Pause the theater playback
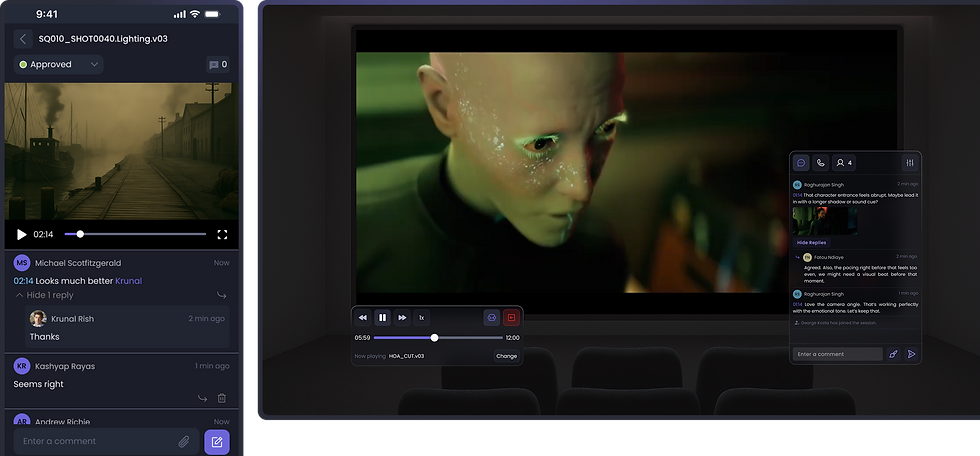Image resolution: width=980 pixels, height=456 pixels. (x=382, y=317)
